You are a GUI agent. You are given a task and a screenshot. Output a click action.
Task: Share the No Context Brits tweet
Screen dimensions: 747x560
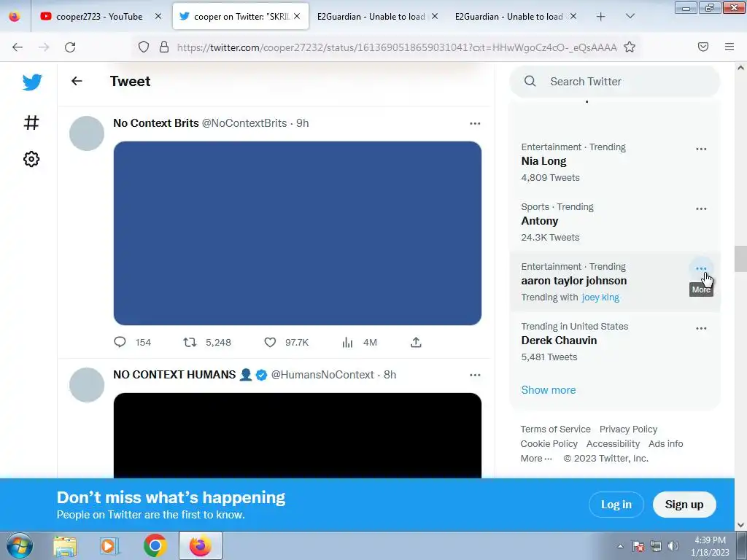416,342
